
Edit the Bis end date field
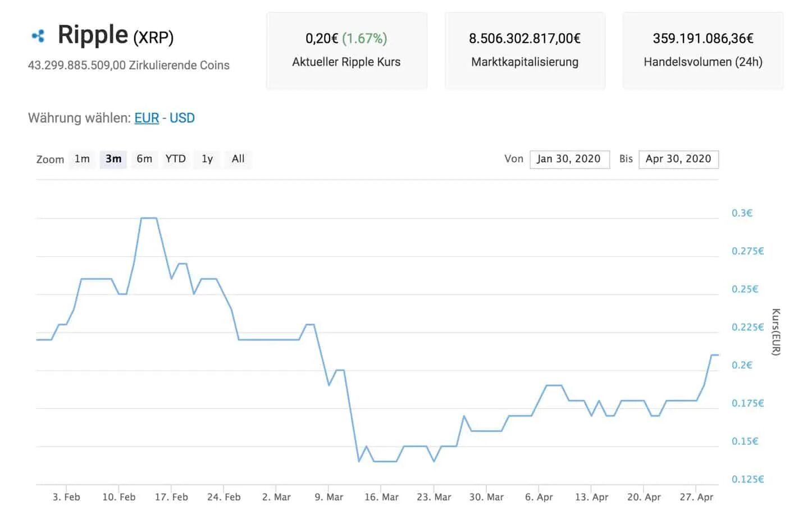[x=678, y=160]
